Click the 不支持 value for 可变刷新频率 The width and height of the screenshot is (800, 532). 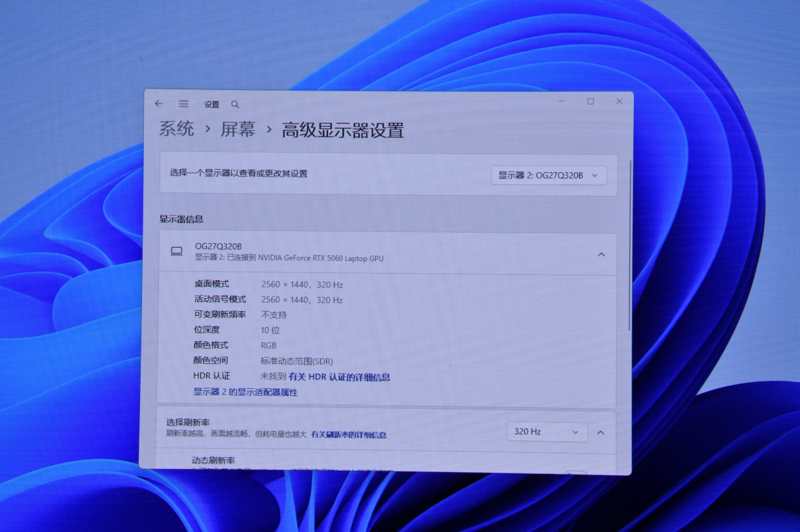click(x=274, y=315)
